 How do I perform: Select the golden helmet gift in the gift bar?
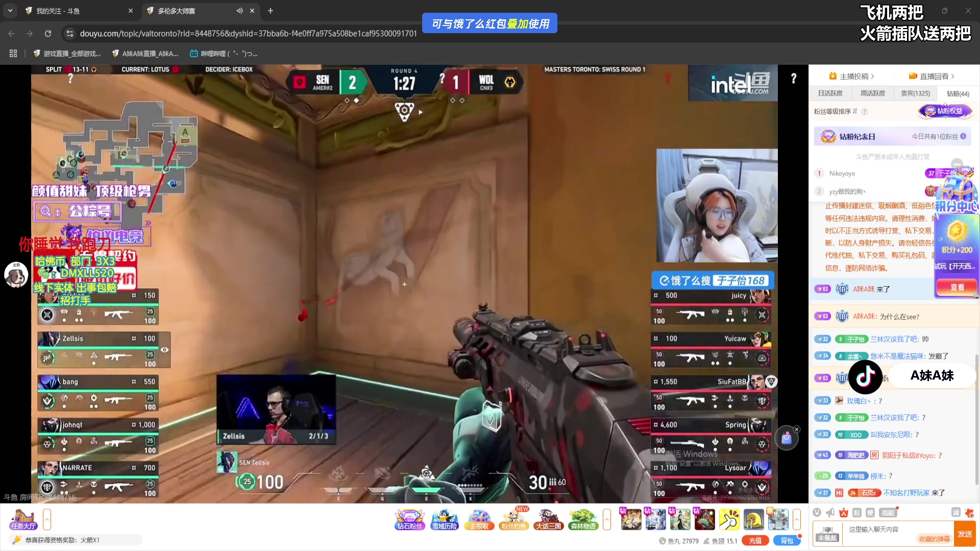753,519
